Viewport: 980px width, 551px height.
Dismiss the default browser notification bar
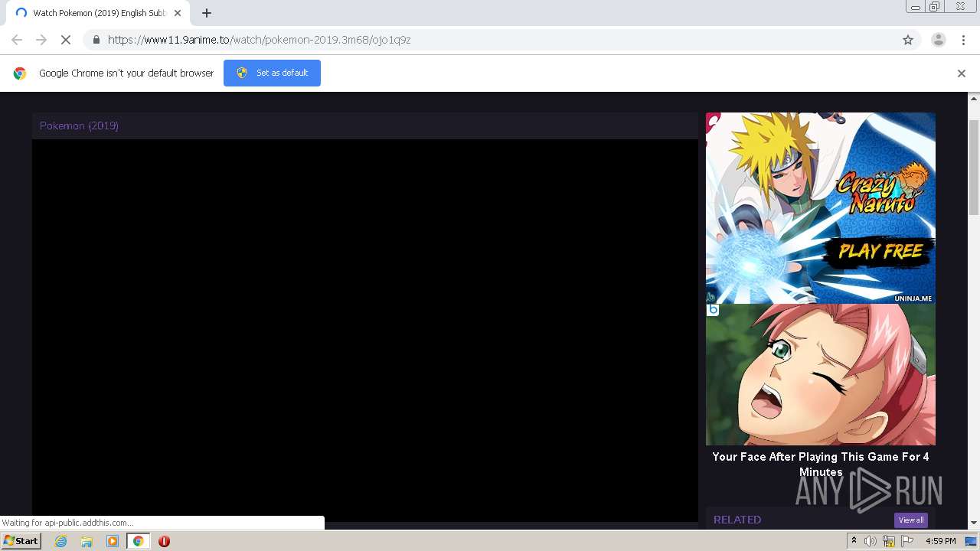click(x=962, y=73)
